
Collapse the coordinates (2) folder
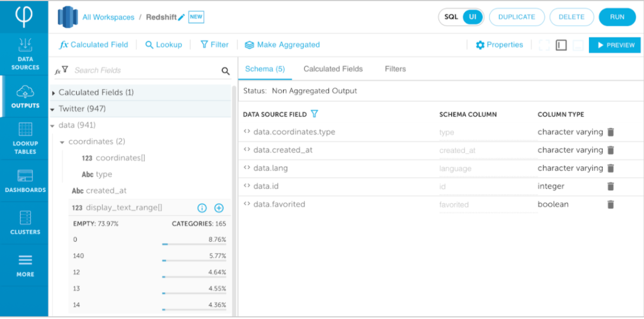pos(63,142)
